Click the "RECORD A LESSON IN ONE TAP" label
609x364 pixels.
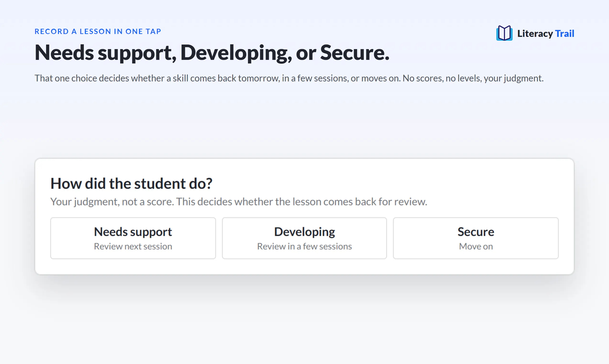tap(98, 31)
